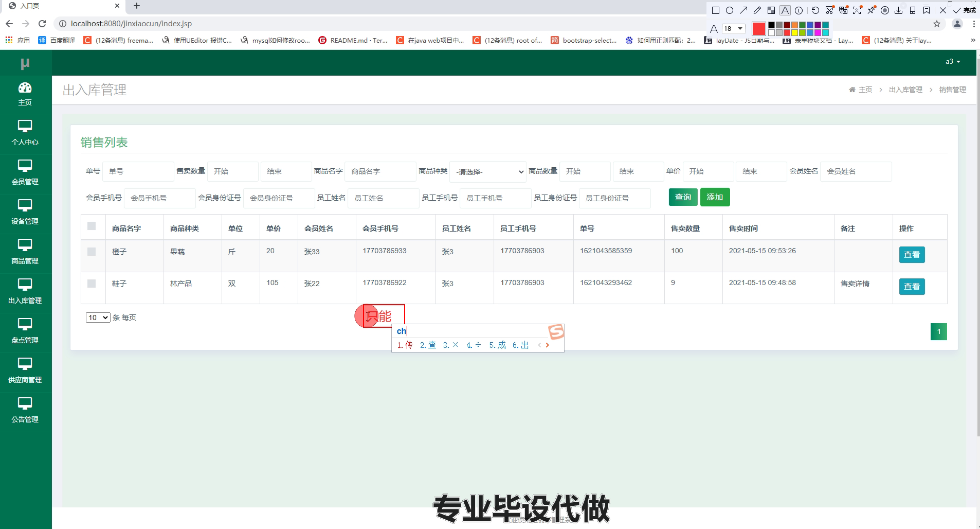Screen dimensions: 980x529
Task: Undo the last annotation
Action: [815, 10]
